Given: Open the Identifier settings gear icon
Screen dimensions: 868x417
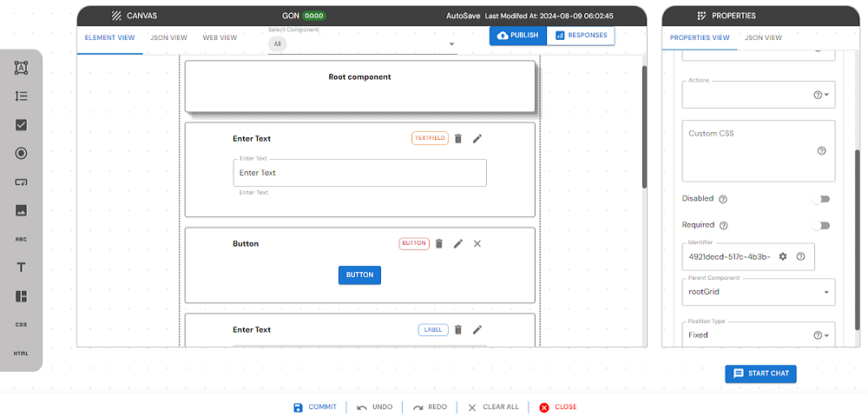Looking at the screenshot, I should pos(783,256).
